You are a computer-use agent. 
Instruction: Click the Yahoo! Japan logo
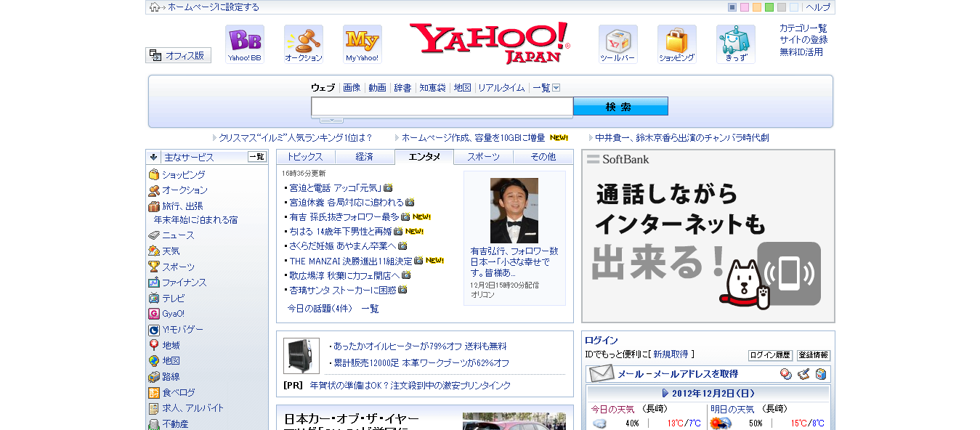(x=490, y=43)
